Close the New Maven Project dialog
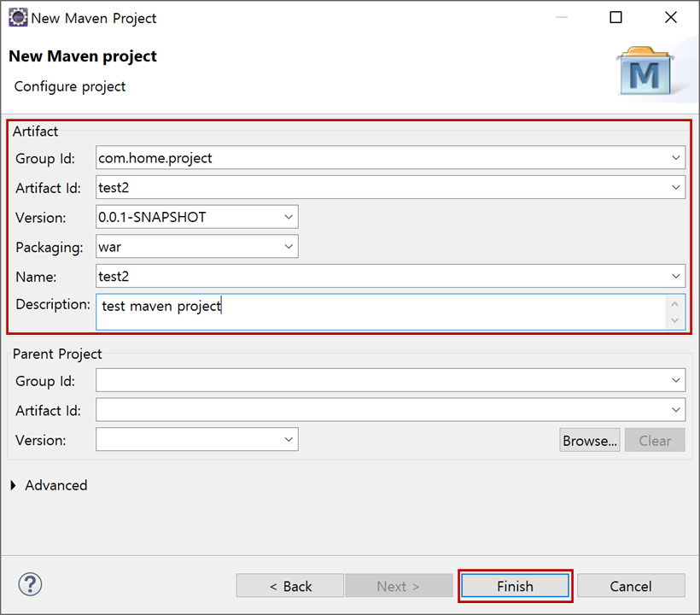Screen dimensions: 700x615 [x=670, y=17]
